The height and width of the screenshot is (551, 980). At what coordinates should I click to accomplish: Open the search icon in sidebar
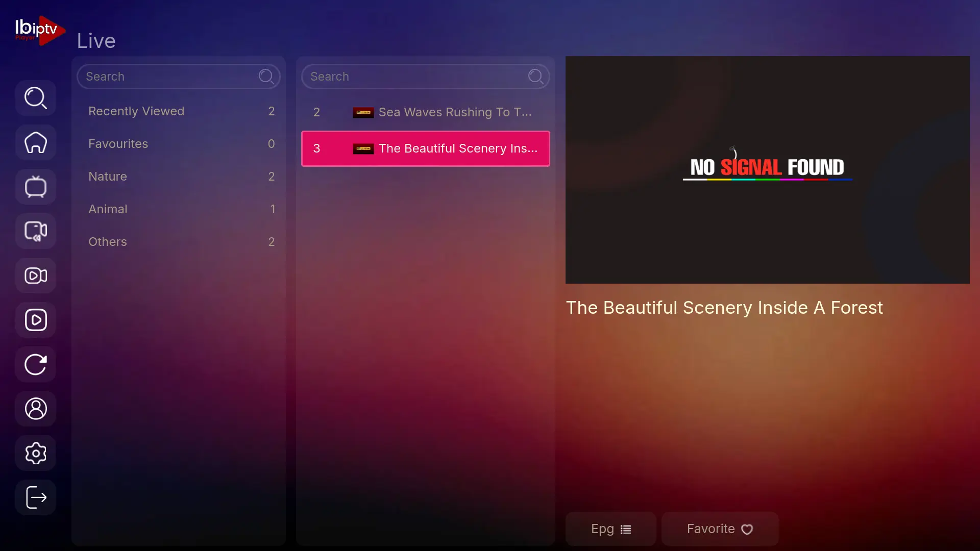click(36, 98)
